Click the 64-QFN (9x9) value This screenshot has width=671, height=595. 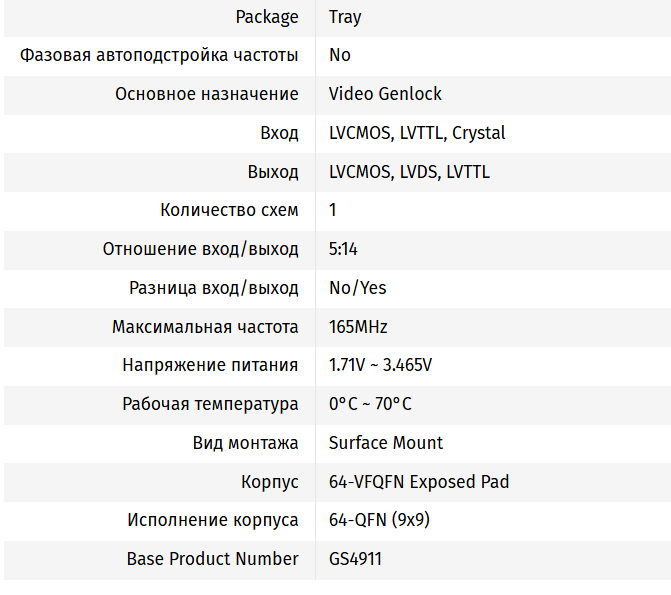tap(379, 520)
